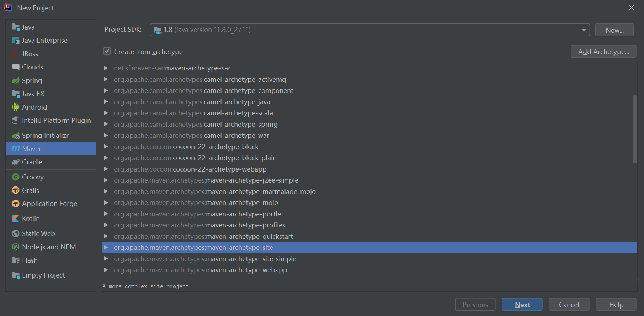644x316 pixels.
Task: Expand cocoon-22-archetype-block archetype
Action: [x=106, y=147]
